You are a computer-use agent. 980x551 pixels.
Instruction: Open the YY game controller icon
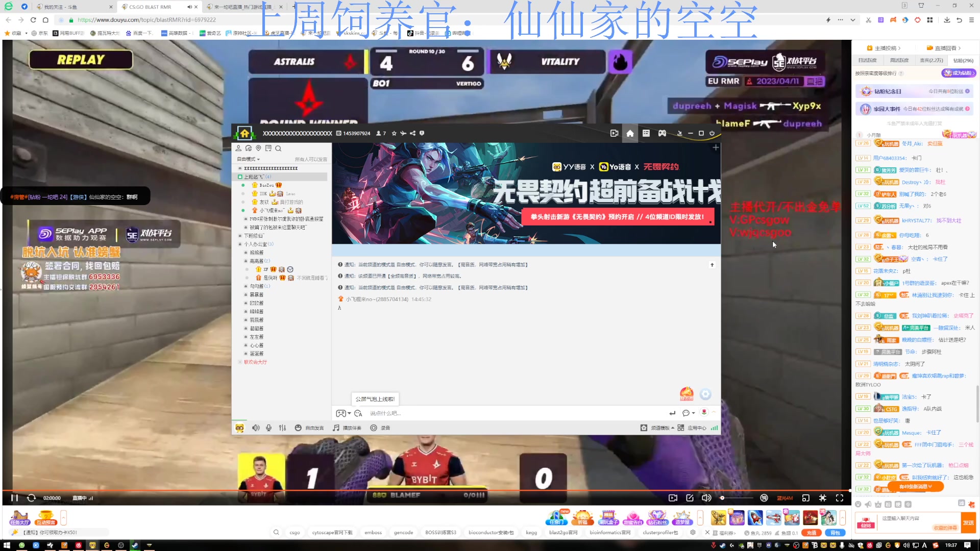(x=662, y=133)
